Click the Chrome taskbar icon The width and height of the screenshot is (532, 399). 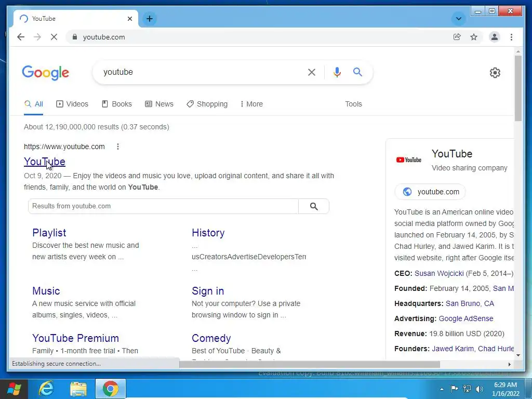point(111,389)
